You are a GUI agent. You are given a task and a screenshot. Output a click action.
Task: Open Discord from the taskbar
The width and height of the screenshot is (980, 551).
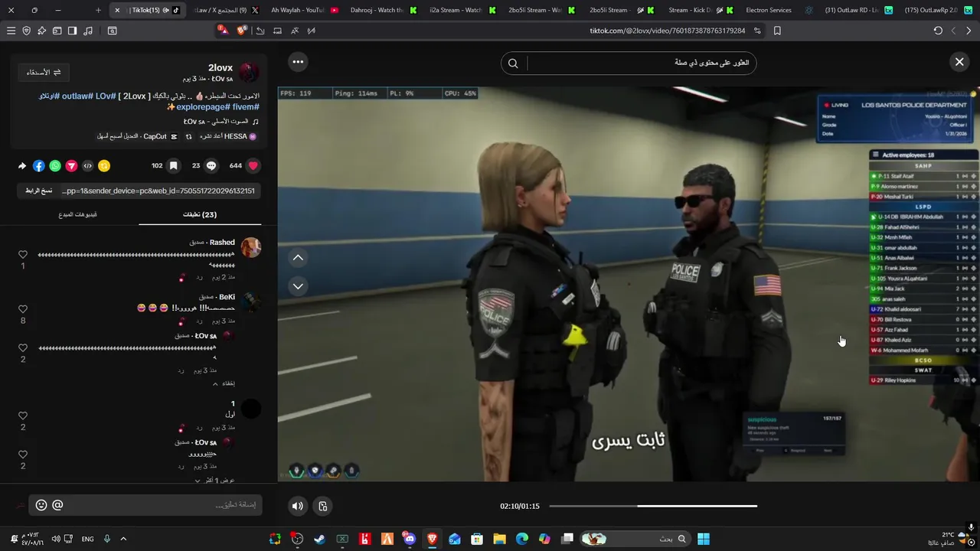click(x=410, y=539)
